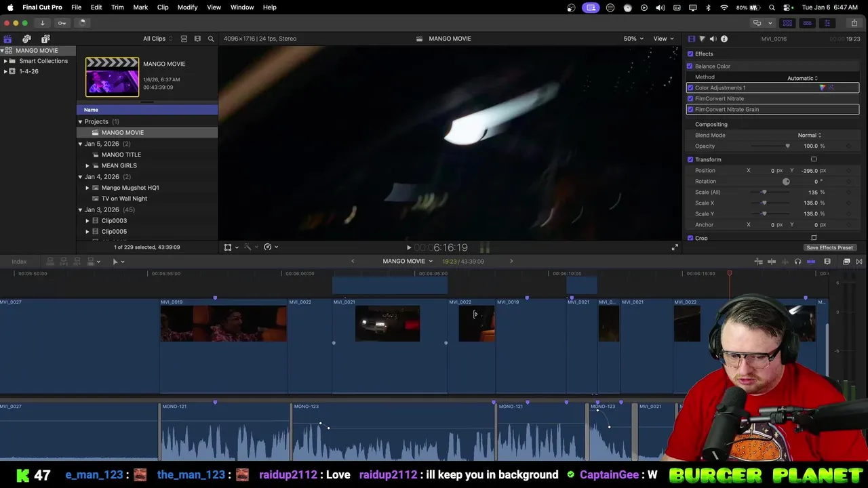
Task: Click the Wi-Fi menu bar icon
Action: pyautogui.click(x=724, y=7)
